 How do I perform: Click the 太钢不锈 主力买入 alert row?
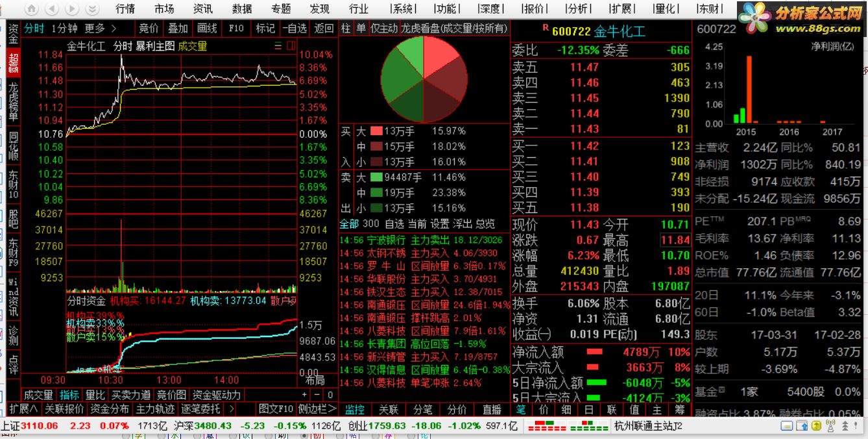(x=424, y=253)
